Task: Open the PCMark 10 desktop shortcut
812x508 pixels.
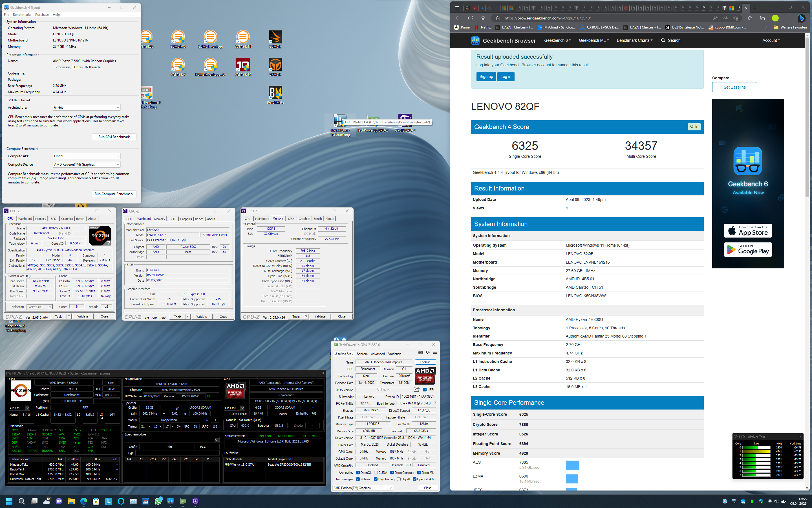Action: [x=242, y=67]
